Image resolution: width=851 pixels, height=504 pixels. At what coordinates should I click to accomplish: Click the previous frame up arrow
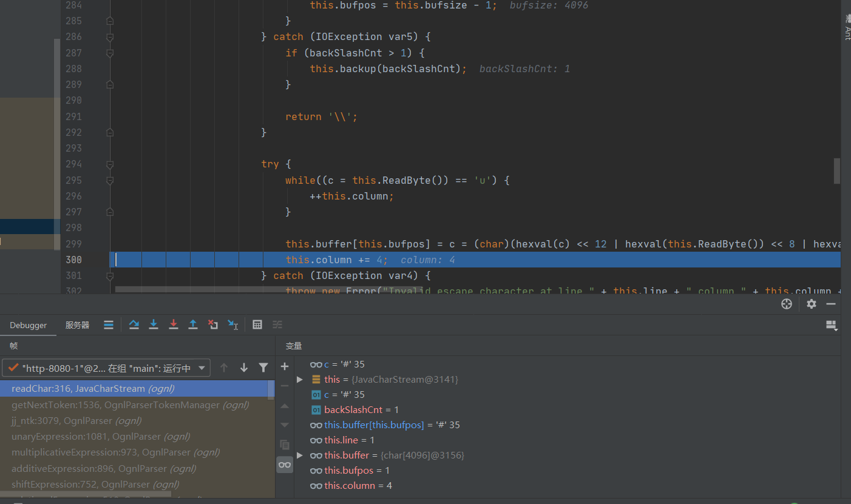224,368
